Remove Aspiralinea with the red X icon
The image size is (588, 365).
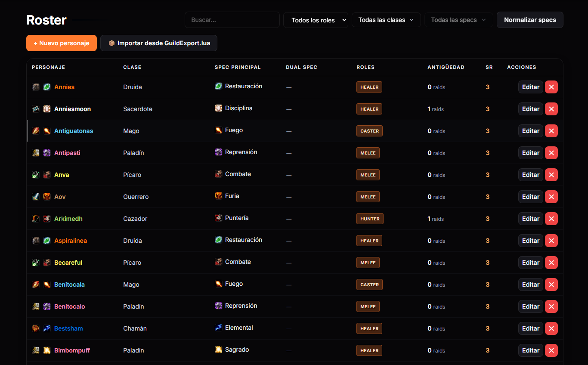click(551, 241)
